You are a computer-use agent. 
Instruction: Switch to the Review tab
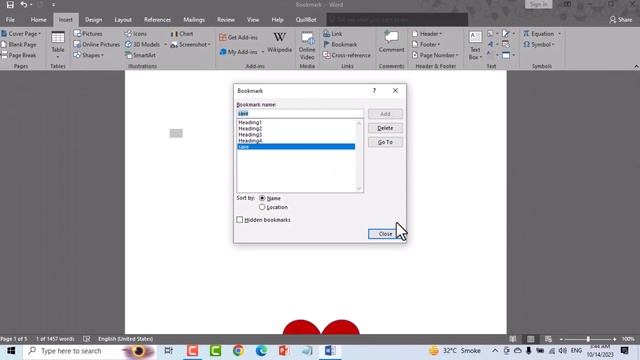226,20
